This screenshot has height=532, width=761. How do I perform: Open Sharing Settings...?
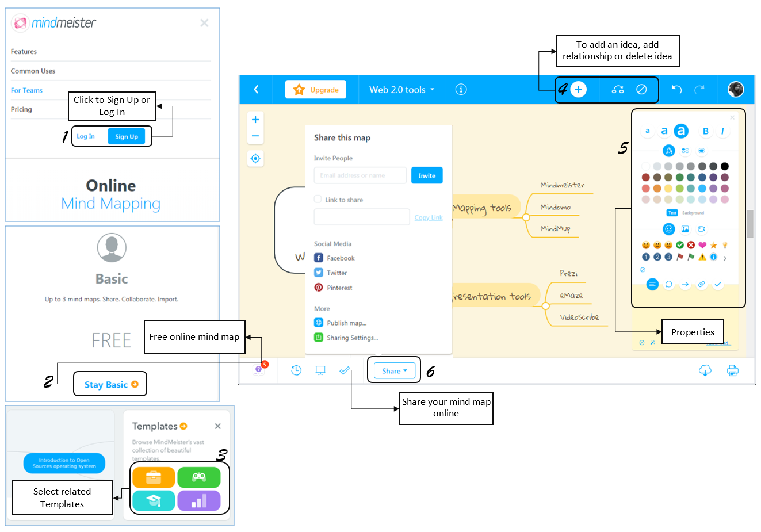coord(346,338)
